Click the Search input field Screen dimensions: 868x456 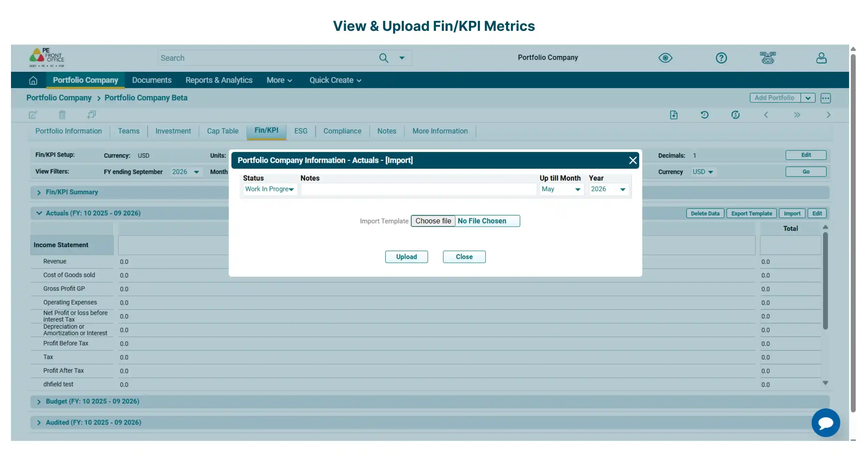pyautogui.click(x=268, y=58)
